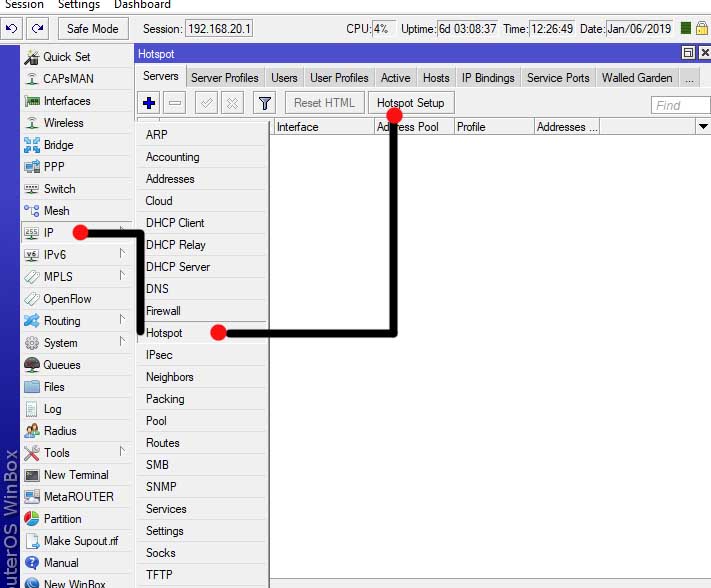Screen dimensions: 711x588
Task: Select ARP from IP submenu
Action: click(202, 135)
